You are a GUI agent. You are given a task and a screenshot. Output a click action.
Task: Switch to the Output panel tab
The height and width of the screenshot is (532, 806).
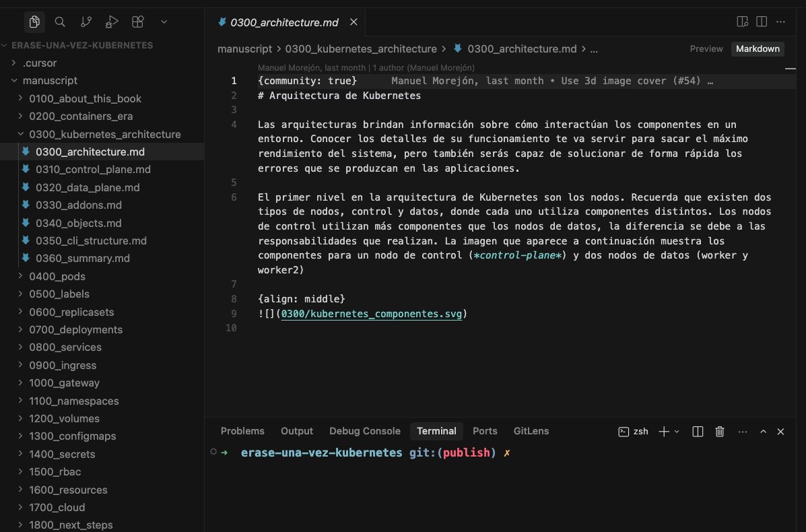point(296,431)
